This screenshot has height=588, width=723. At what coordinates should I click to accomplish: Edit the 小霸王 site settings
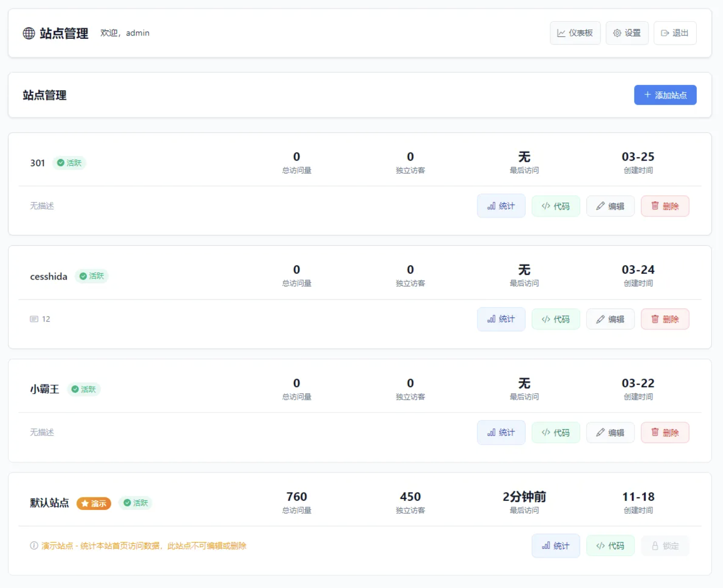point(610,432)
